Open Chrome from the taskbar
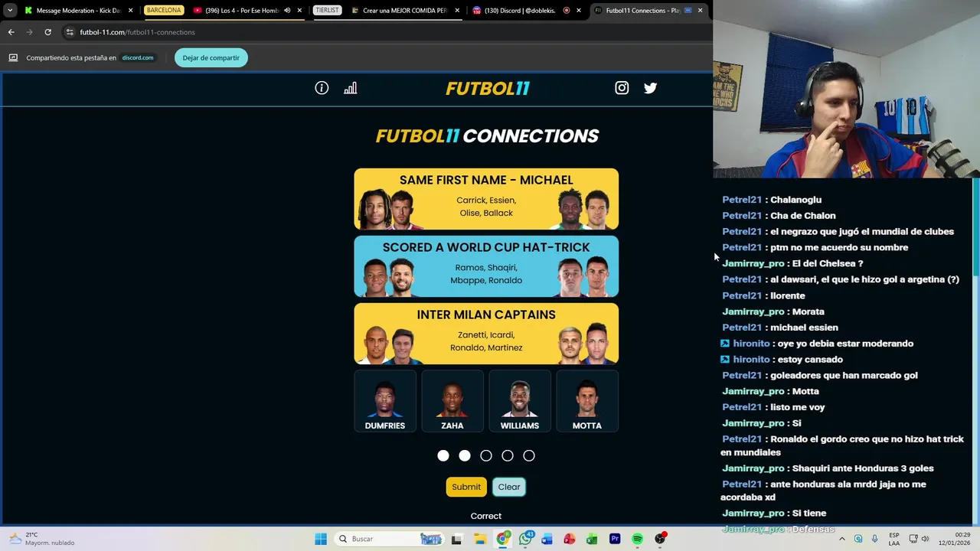Screen dimensions: 980x551 coord(502,539)
